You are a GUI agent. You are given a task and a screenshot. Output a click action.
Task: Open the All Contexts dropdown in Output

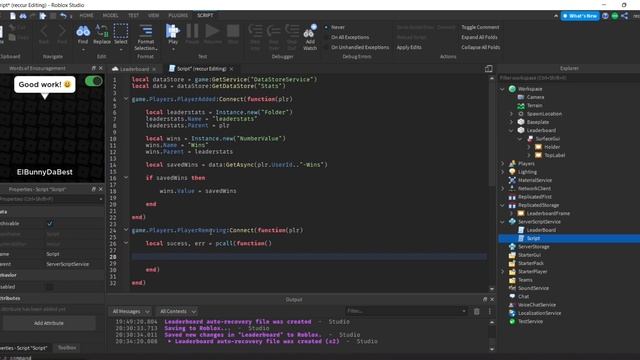[177, 311]
